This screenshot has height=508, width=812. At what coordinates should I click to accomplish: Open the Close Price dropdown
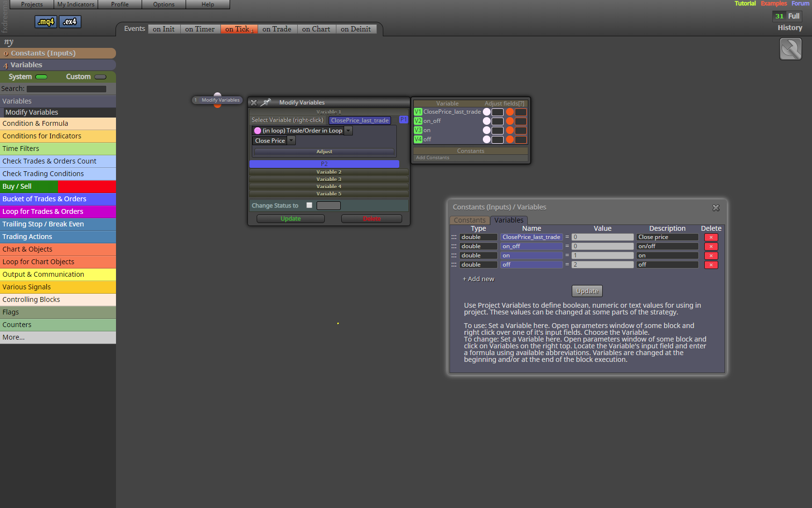click(x=291, y=141)
